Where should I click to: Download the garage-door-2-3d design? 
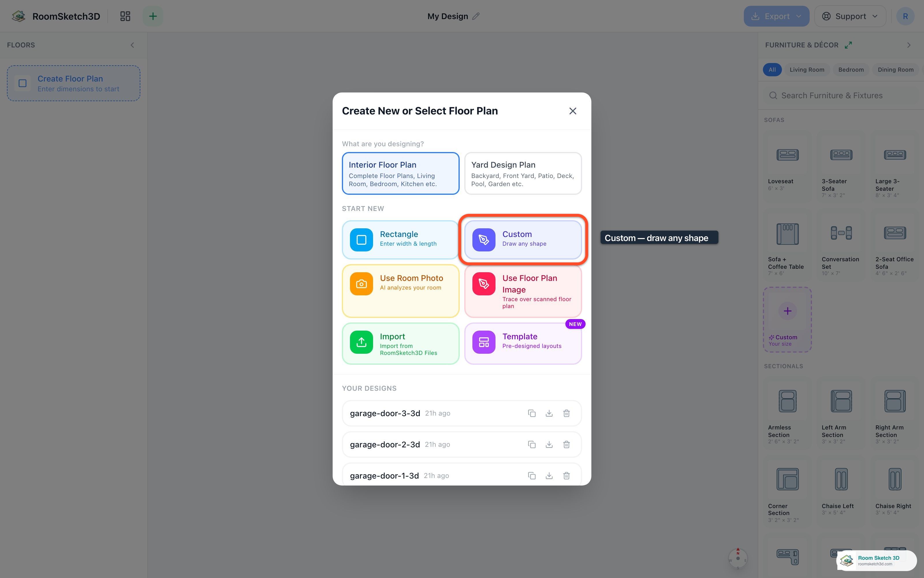549,444
